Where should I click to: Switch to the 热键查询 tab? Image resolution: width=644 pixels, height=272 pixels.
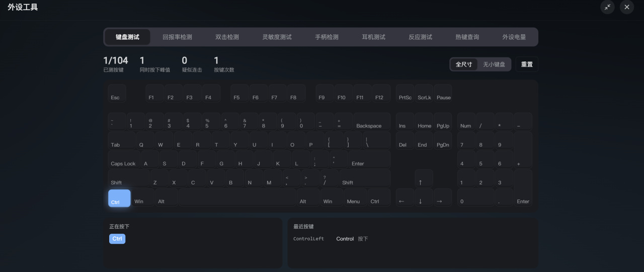[x=467, y=37]
